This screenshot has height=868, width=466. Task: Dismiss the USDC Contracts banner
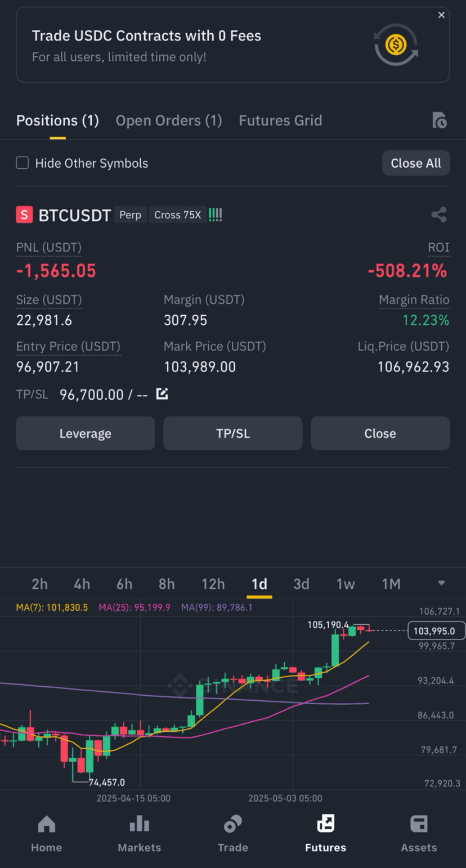[441, 15]
